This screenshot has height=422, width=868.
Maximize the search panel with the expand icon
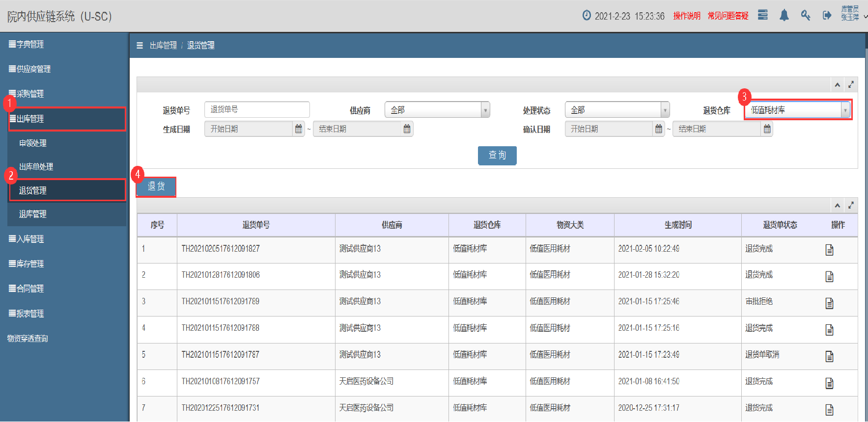[851, 84]
